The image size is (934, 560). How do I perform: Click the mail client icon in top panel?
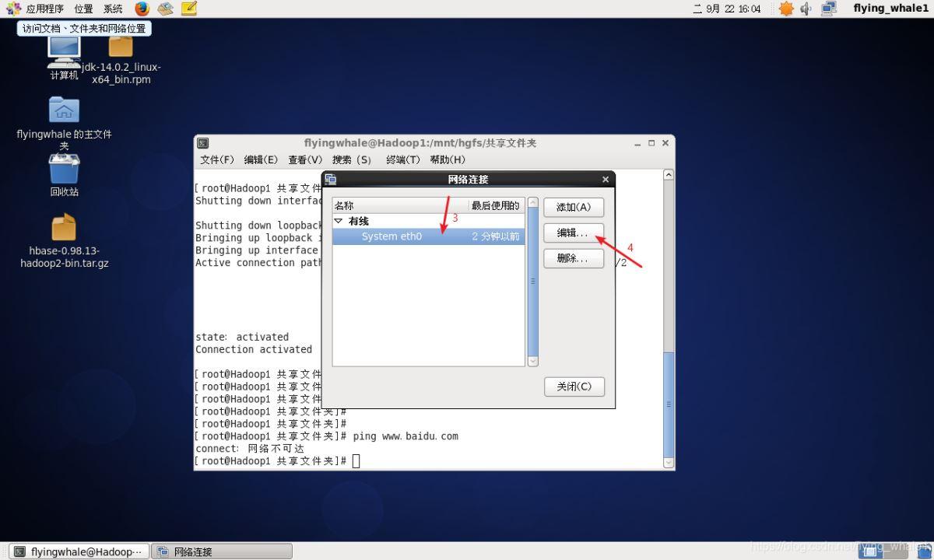165,9
